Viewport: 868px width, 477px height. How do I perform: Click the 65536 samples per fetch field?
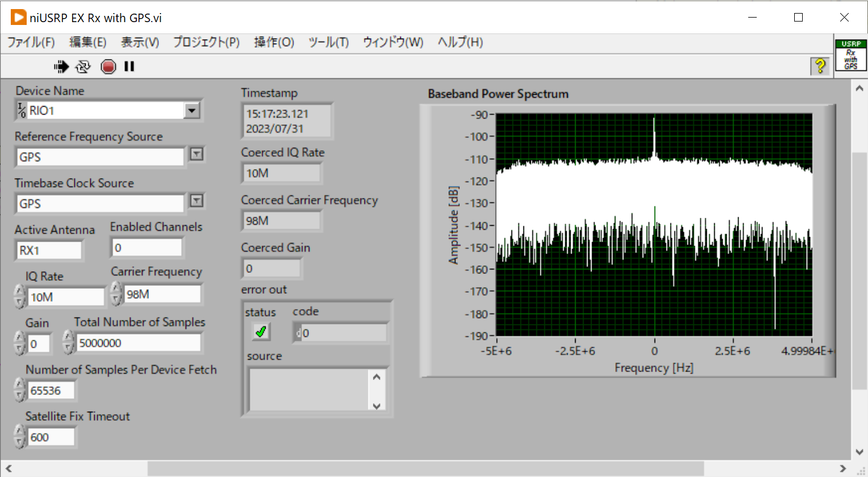(x=51, y=390)
